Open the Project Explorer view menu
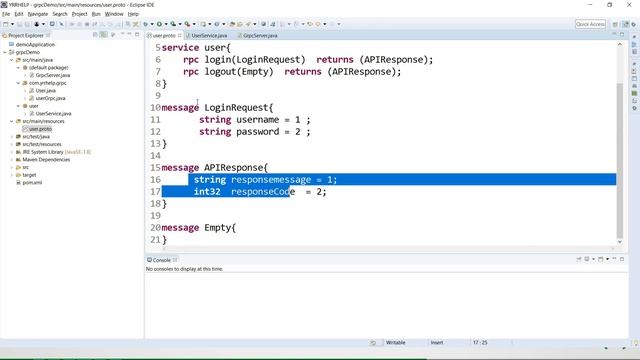Viewport: 640px width, 360px height. click(113, 35)
